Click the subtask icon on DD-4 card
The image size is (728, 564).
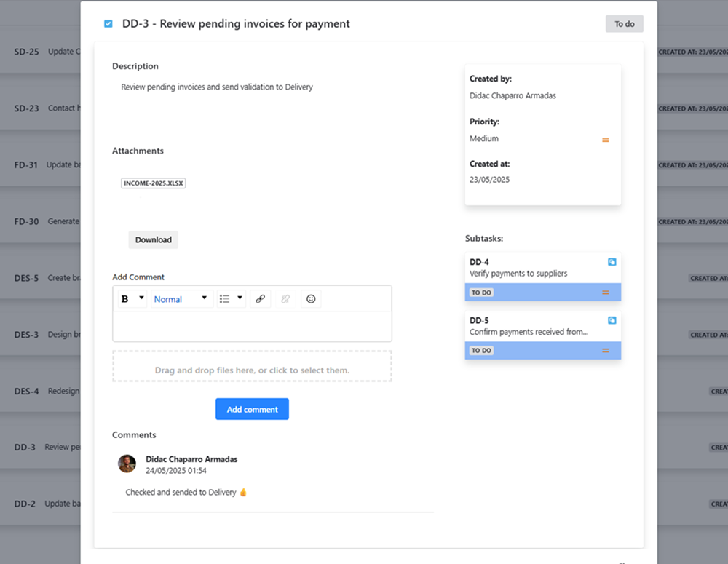(x=612, y=262)
